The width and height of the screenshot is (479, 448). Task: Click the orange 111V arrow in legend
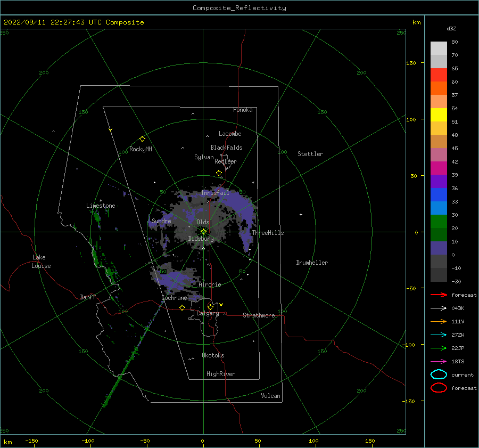pyautogui.click(x=439, y=321)
